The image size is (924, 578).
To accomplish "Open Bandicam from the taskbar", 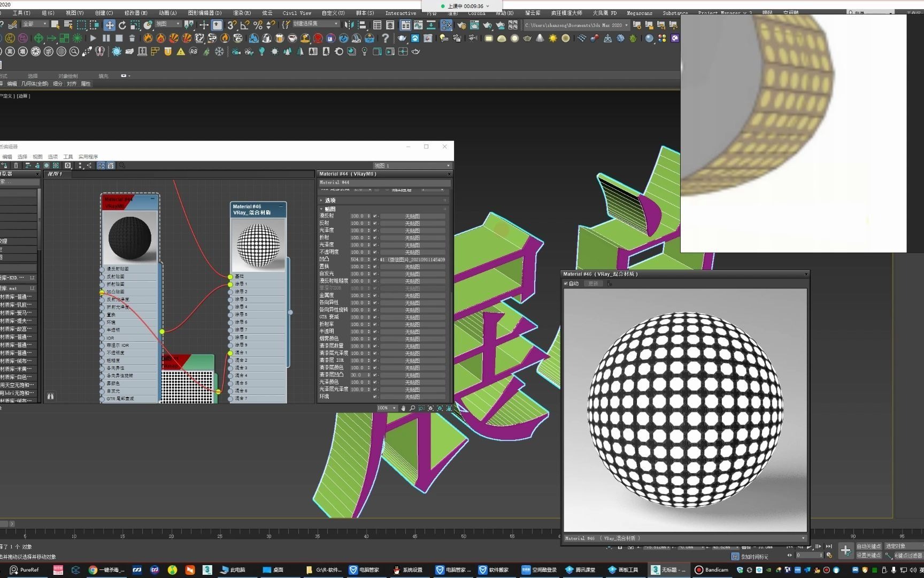I will 712,570.
